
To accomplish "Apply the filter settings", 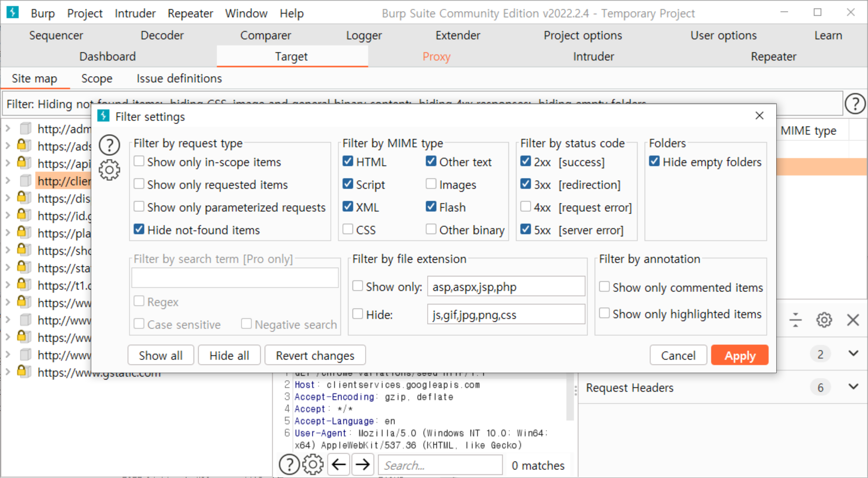I will (740, 355).
